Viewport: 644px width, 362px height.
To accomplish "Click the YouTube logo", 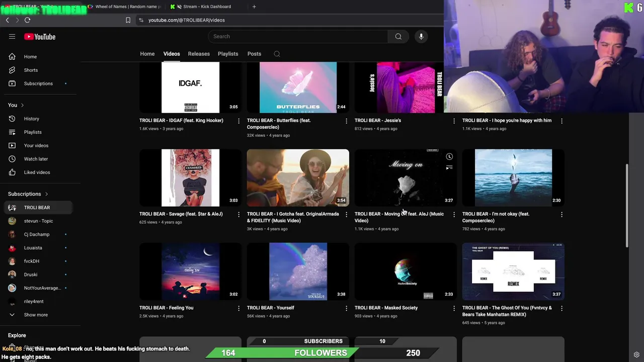I will coord(40,37).
